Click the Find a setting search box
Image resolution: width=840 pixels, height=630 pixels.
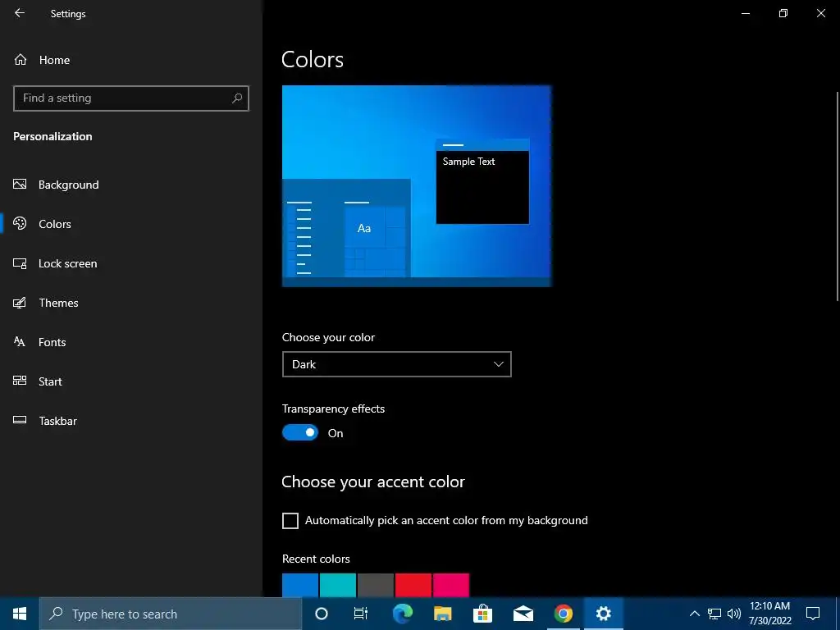pyautogui.click(x=131, y=98)
